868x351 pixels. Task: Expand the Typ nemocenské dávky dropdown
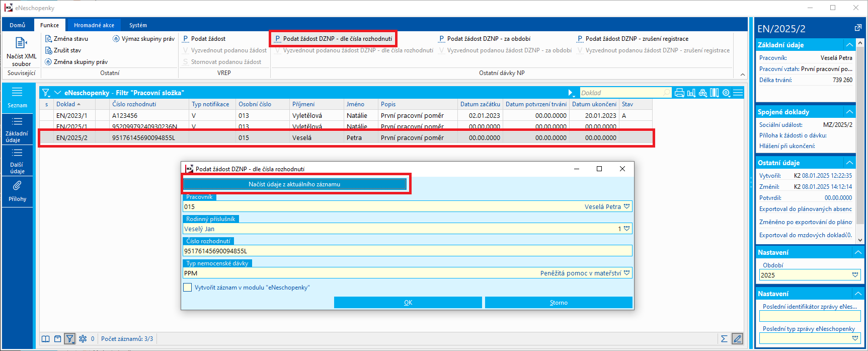(x=626, y=273)
